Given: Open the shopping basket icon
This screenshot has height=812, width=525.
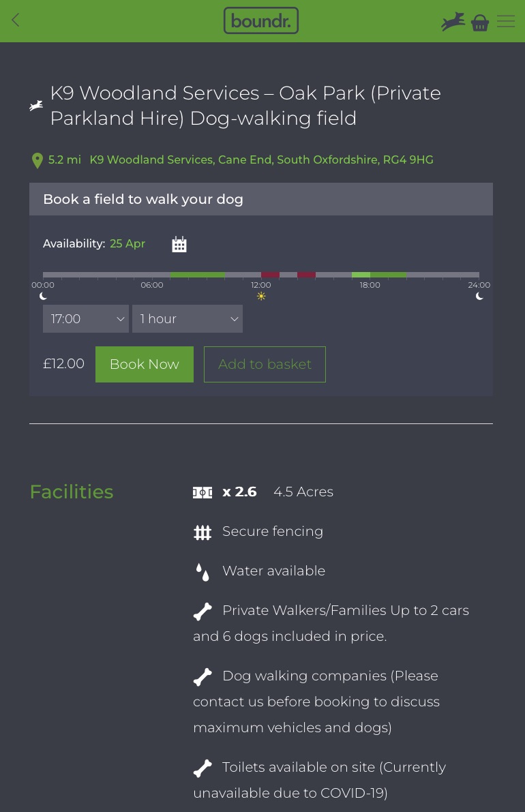Looking at the screenshot, I should click(x=480, y=23).
